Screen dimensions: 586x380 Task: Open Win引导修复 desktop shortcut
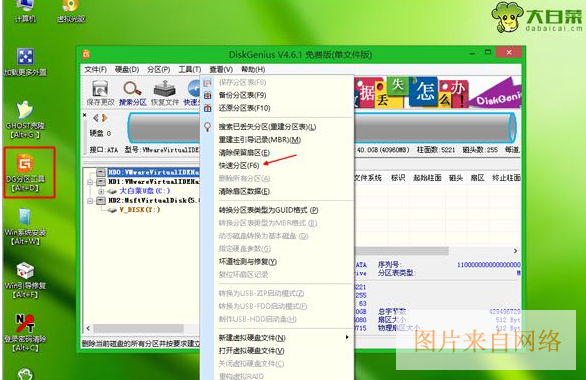click(25, 280)
